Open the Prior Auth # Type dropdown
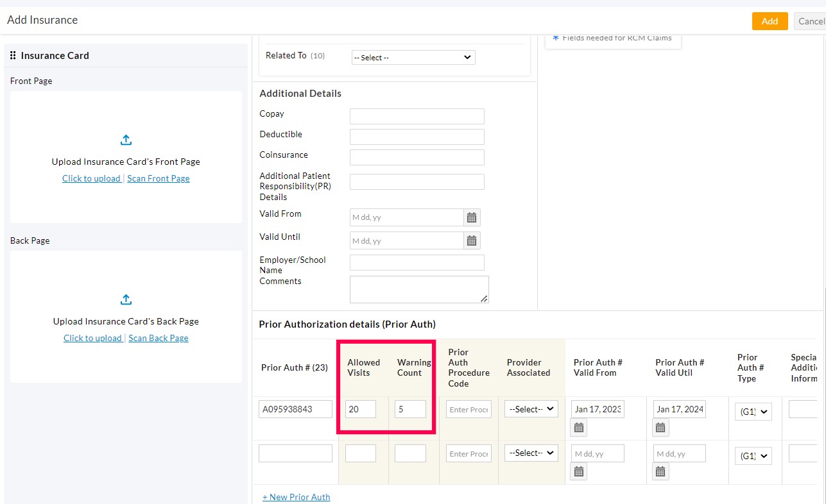This screenshot has width=826, height=504. 753,411
